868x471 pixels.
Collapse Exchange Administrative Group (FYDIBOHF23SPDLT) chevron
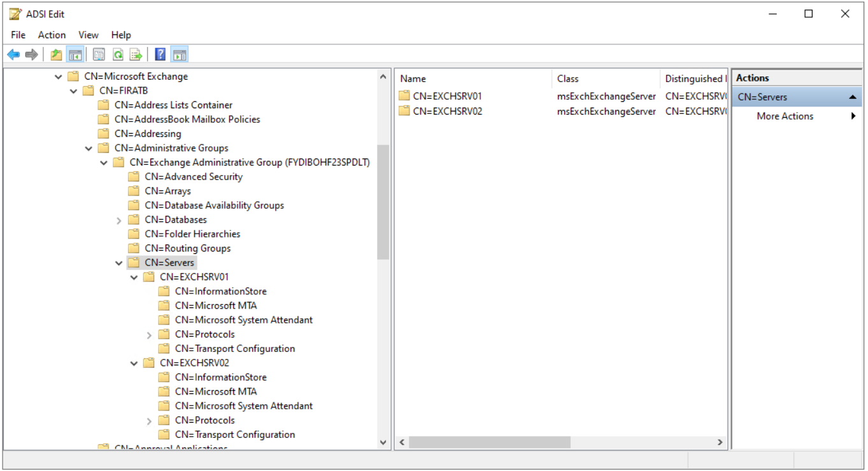(104, 162)
